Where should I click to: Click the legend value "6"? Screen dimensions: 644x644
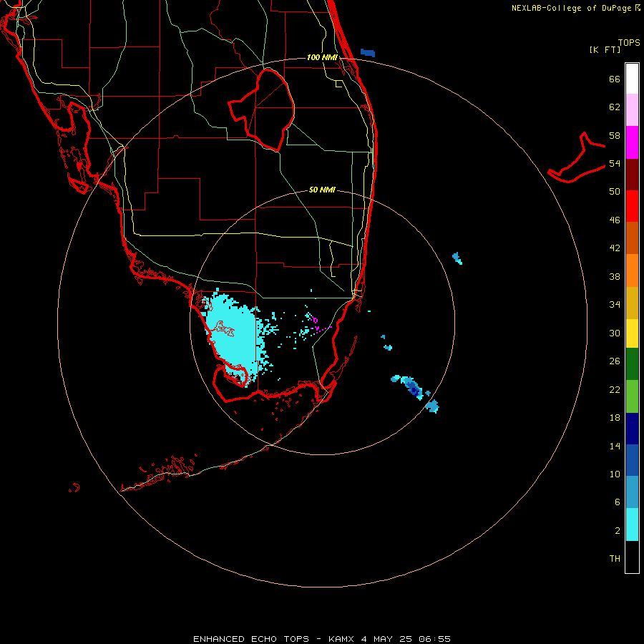[x=618, y=502]
